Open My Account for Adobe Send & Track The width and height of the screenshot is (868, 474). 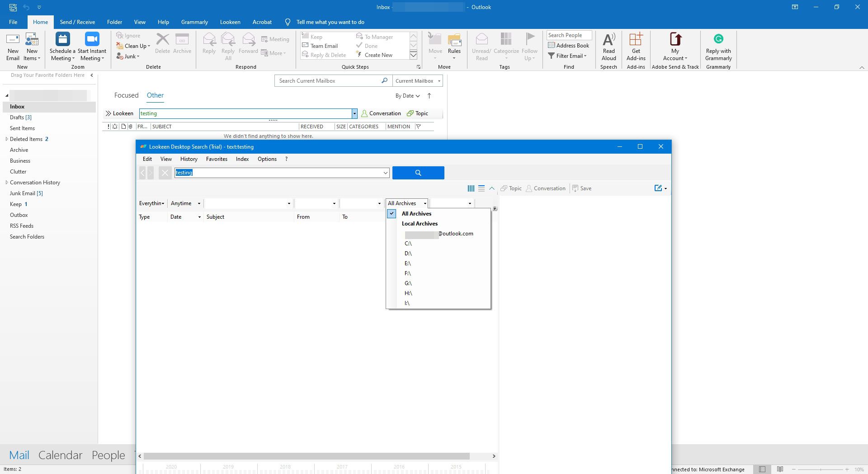(x=675, y=47)
